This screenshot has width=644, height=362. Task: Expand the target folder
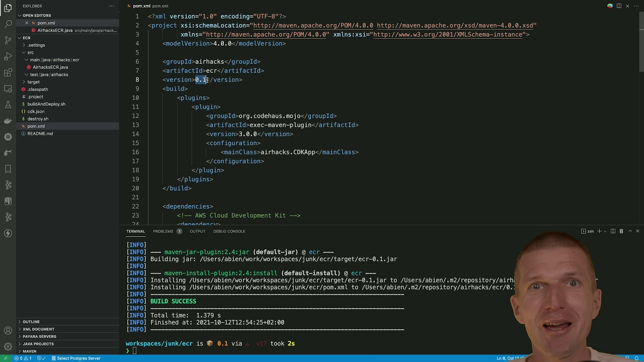pyautogui.click(x=33, y=82)
